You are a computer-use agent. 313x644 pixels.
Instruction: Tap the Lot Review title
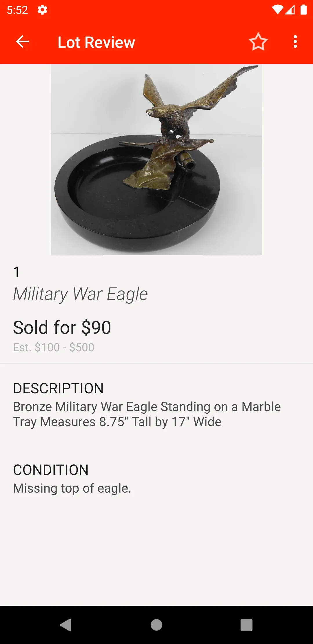(96, 42)
